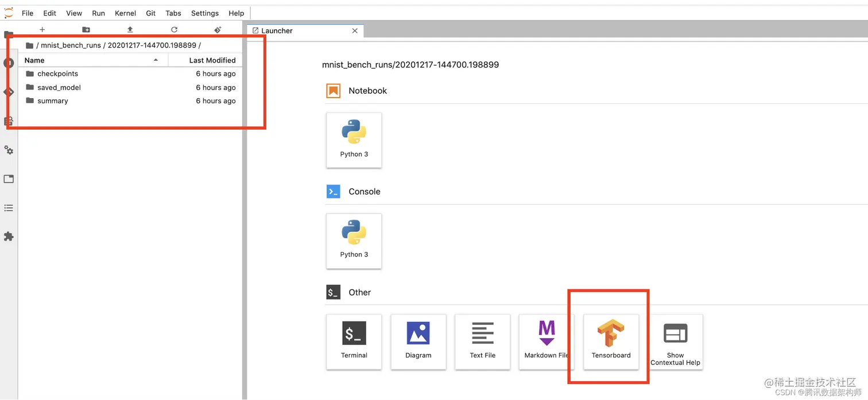Go to root via breadcrumb folder icon

click(x=29, y=45)
